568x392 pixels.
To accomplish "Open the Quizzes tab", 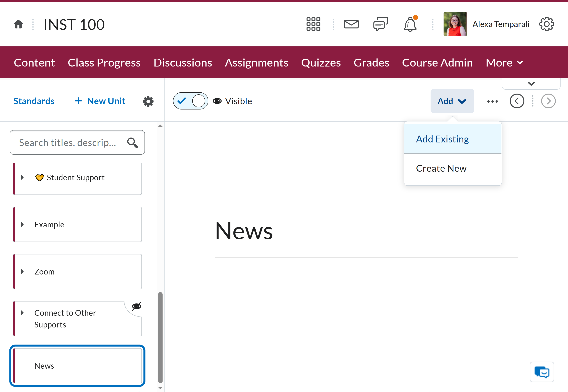I will pos(321,63).
